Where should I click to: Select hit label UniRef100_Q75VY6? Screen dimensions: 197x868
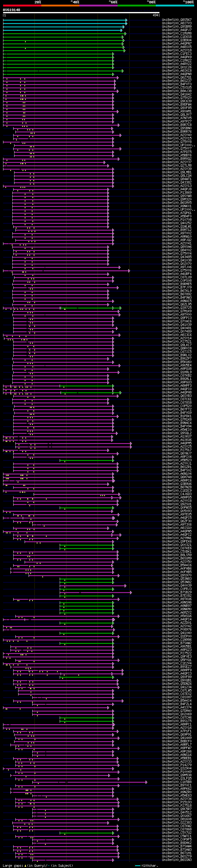[177, 271]
